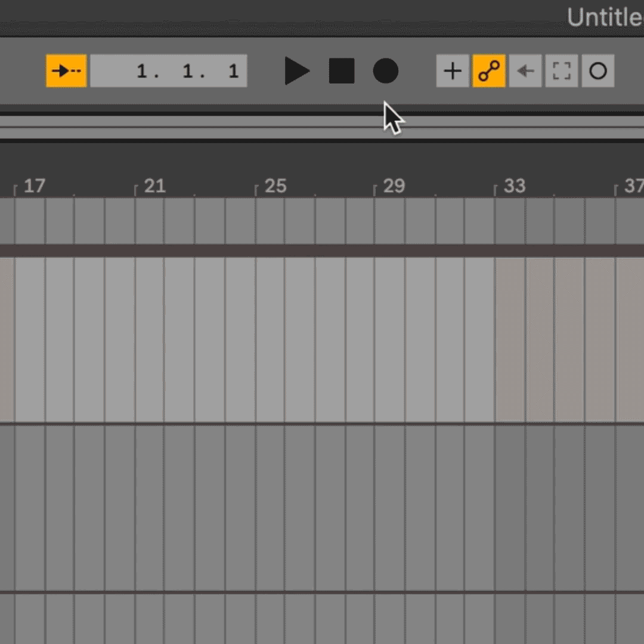Select the sixteenths value in the position field

click(233, 72)
